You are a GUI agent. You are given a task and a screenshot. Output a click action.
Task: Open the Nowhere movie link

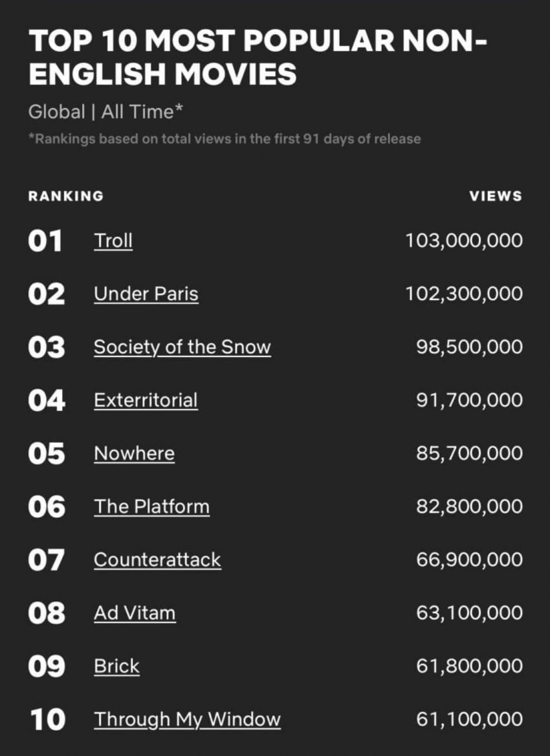(134, 453)
